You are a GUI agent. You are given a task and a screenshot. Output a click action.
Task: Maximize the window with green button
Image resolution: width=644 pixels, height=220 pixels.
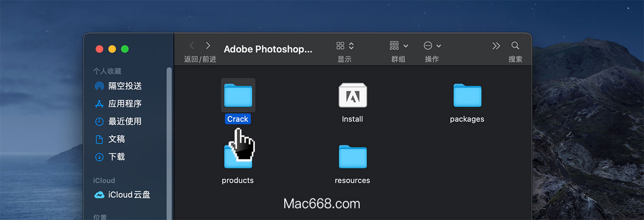tap(125, 49)
